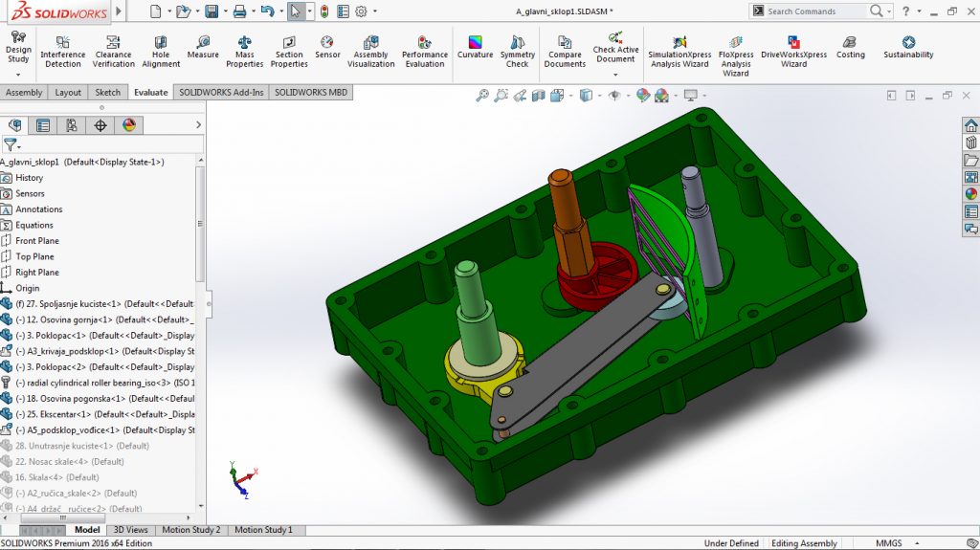Open the MMGS unit system dropdown
This screenshot has width=980, height=550.
917,543
